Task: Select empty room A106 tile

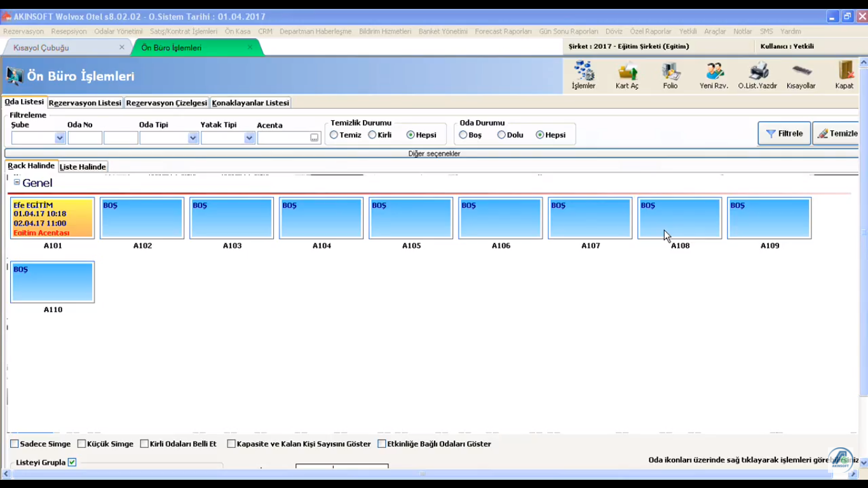Action: [501, 218]
